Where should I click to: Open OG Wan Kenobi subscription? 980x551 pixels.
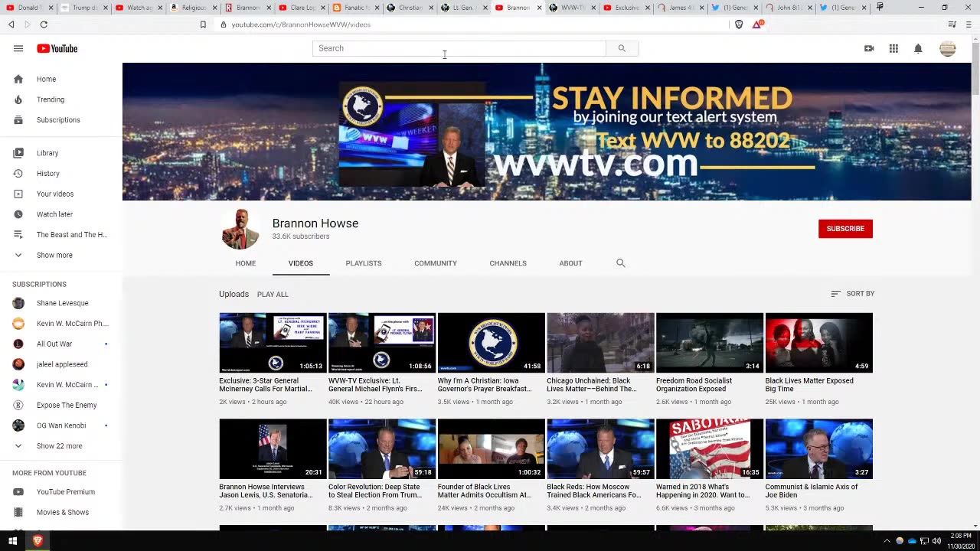click(x=61, y=425)
